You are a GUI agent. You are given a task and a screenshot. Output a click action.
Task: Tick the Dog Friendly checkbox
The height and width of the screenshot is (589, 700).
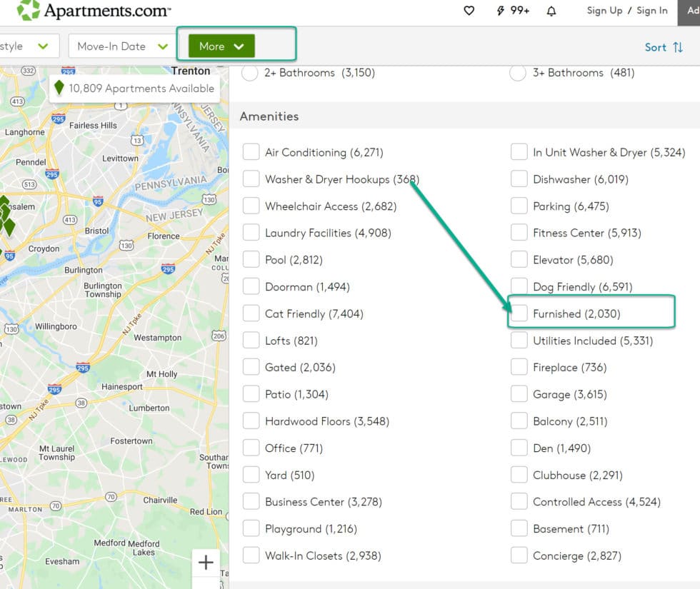tap(519, 286)
